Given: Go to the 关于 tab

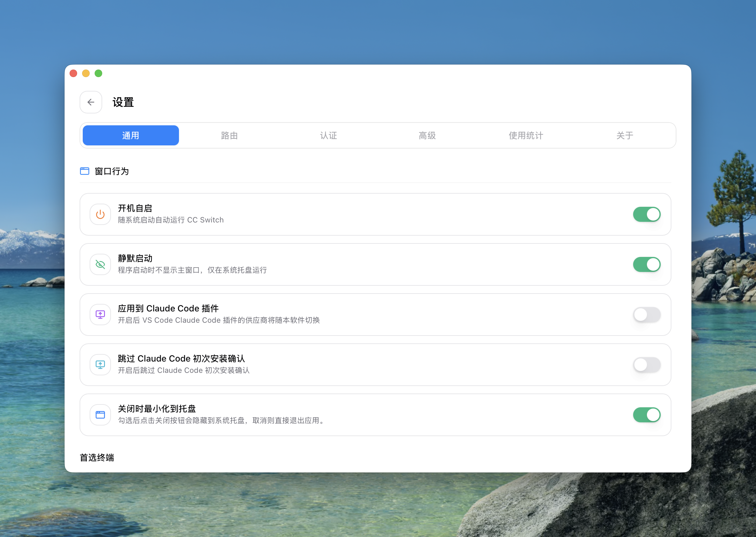Looking at the screenshot, I should [x=625, y=135].
